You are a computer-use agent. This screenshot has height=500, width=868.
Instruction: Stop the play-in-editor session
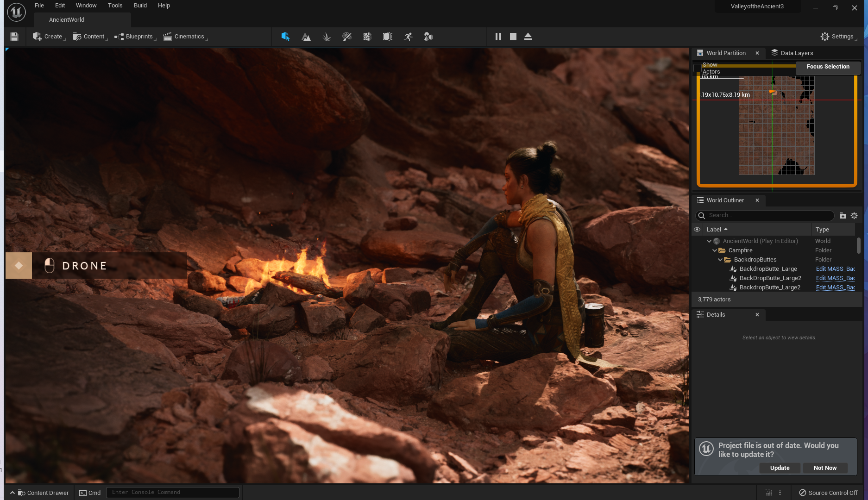click(513, 37)
